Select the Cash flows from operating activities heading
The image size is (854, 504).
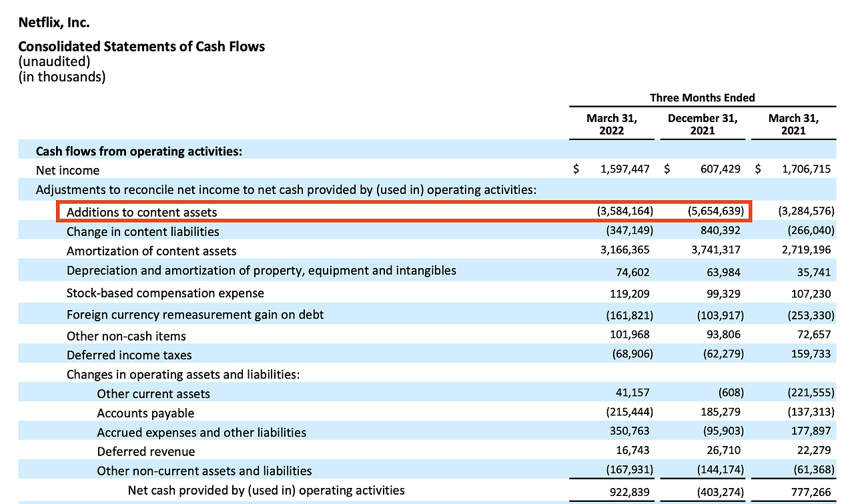(x=139, y=151)
